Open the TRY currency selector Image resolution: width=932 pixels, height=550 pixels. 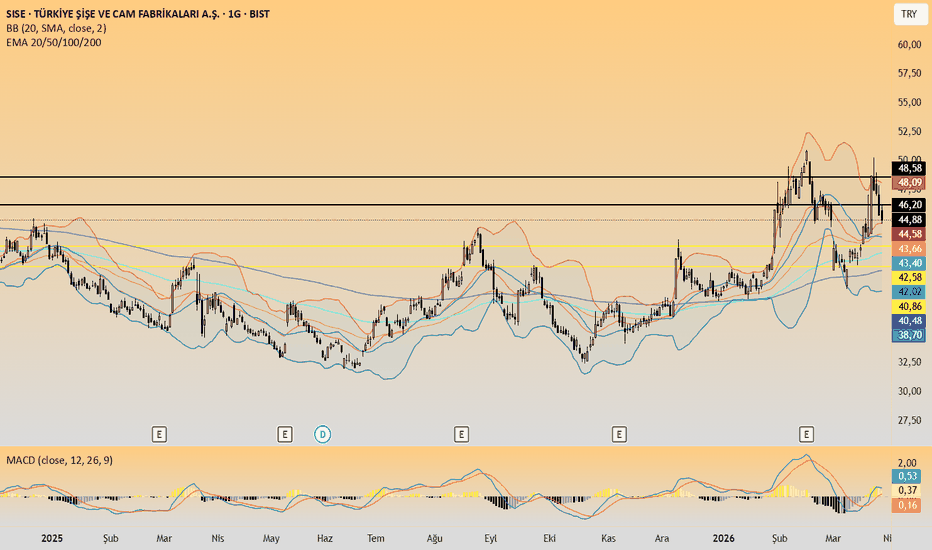point(909,14)
